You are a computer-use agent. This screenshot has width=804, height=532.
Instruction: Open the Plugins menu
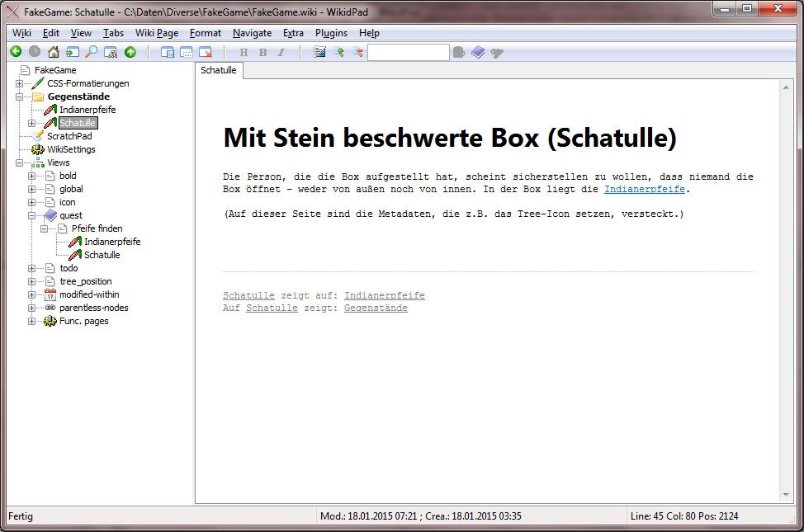(x=331, y=33)
